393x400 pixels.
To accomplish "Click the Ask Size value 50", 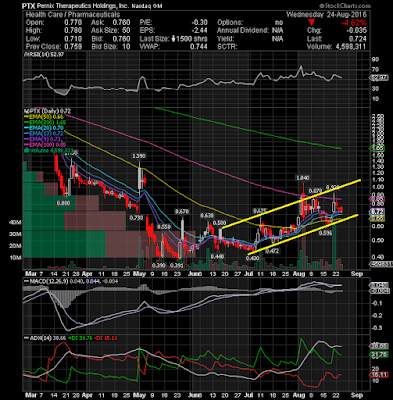I will coord(126,31).
